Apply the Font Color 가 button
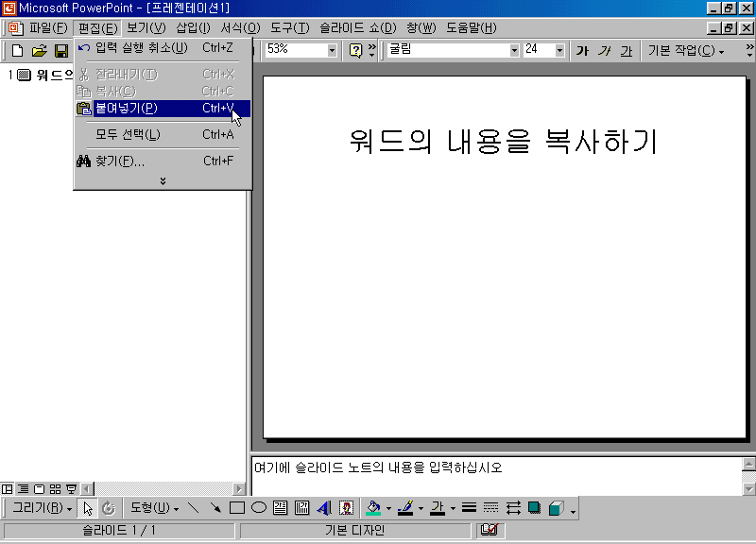 point(438,508)
